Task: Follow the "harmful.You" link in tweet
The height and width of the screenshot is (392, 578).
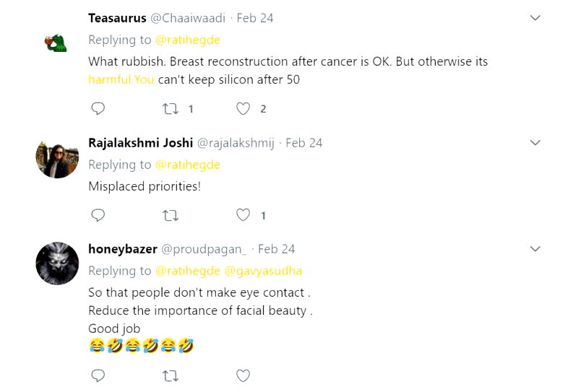Action: 121,79
